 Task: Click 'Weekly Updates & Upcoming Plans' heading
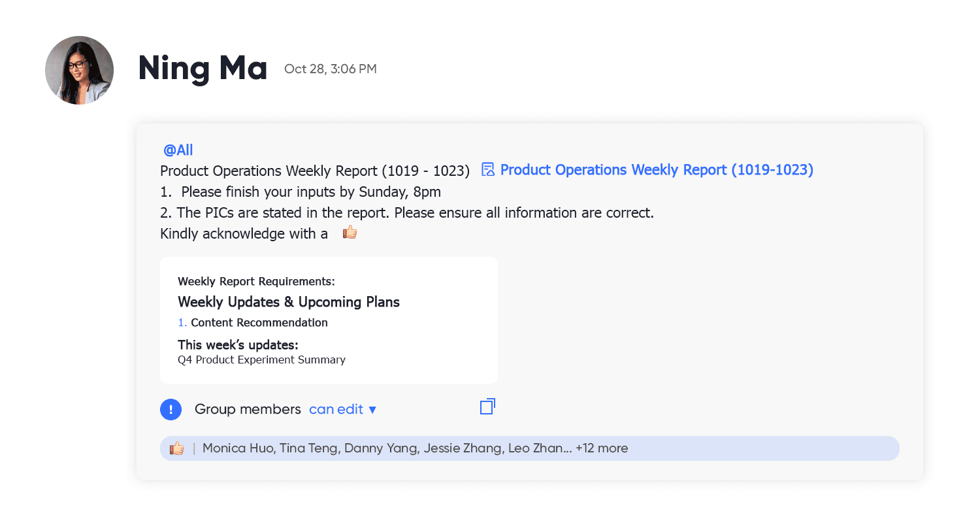(289, 302)
